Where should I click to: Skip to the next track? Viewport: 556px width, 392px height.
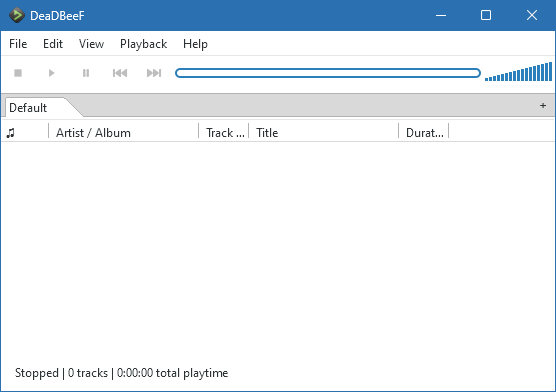(x=154, y=73)
